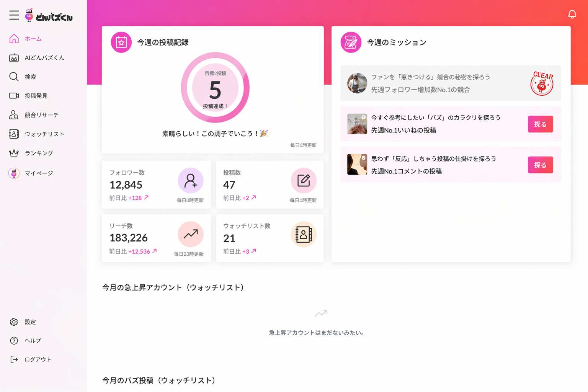Open 投稿発見 from the sidebar
This screenshot has width=588, height=392.
pos(37,96)
